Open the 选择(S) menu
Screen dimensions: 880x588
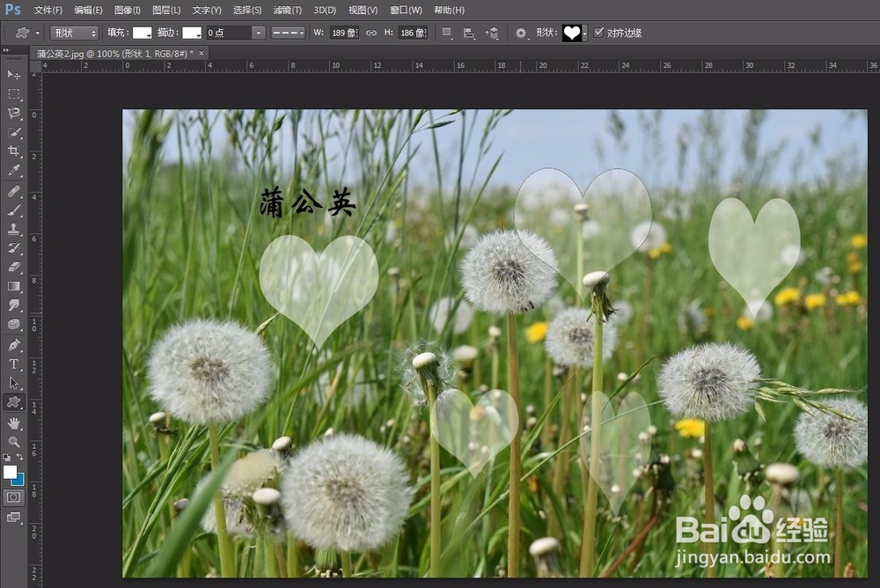[x=247, y=10]
